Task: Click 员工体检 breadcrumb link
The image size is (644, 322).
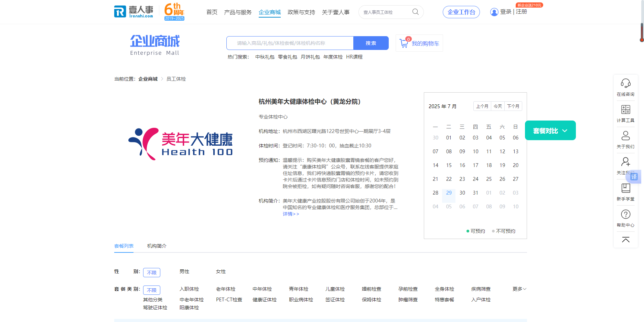Action: 176,79
